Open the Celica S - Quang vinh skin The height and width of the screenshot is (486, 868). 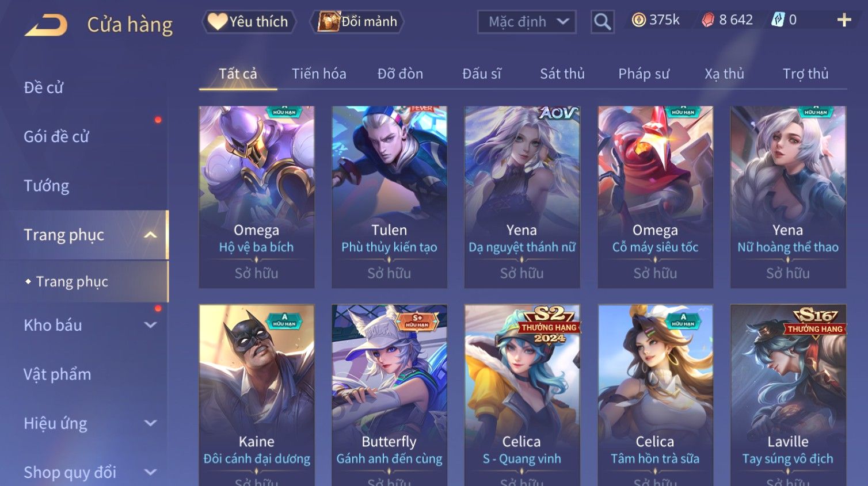point(522,395)
